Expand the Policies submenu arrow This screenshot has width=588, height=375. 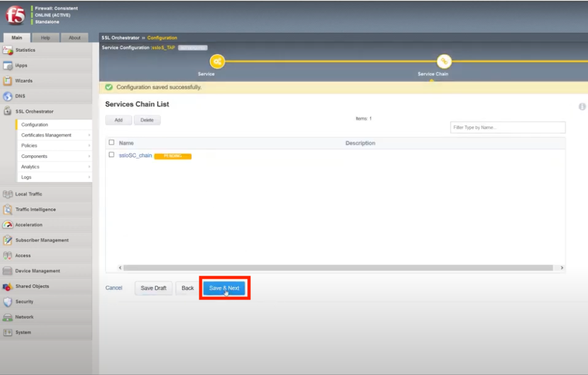click(x=89, y=145)
